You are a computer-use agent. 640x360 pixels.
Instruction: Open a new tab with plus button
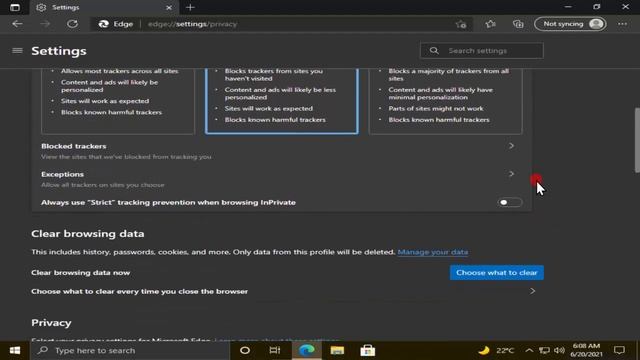pos(190,7)
